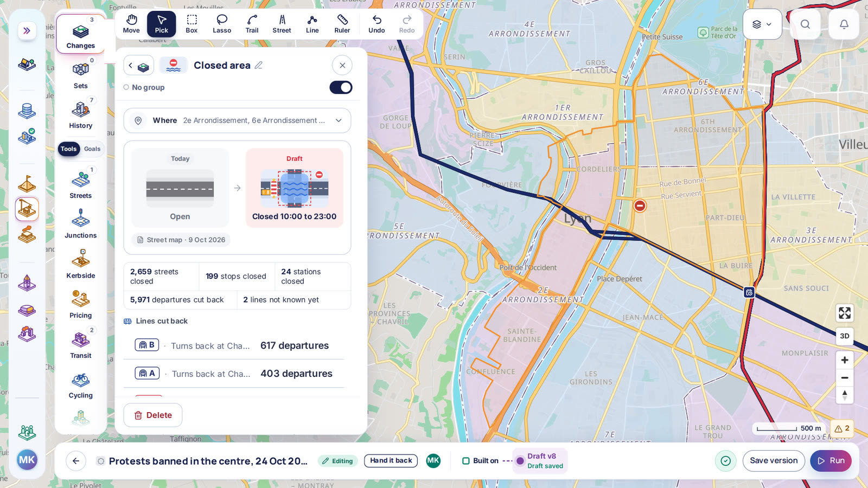Open the Junctions tools
The image size is (868, 488).
tap(81, 224)
